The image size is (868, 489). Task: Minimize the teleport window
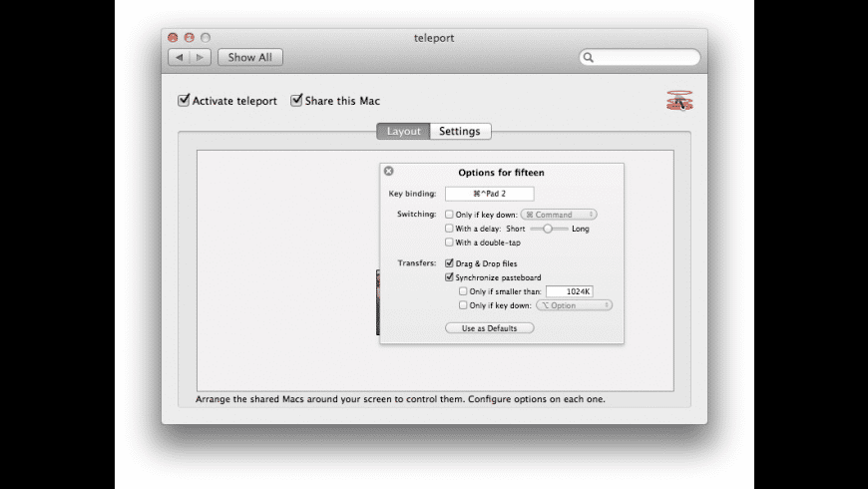pos(190,38)
